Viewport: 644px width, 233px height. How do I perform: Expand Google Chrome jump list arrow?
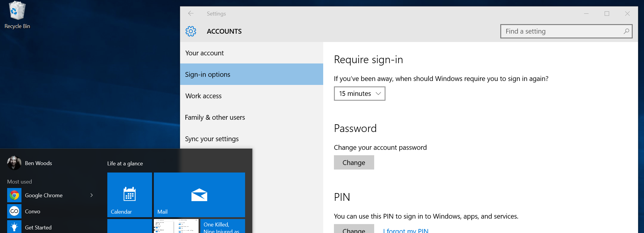(92, 195)
